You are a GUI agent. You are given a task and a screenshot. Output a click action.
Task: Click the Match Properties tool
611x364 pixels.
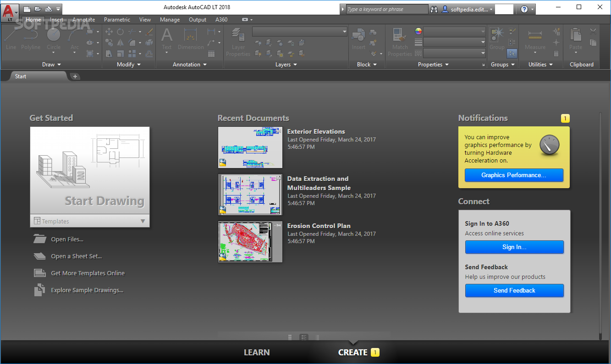[x=400, y=42]
